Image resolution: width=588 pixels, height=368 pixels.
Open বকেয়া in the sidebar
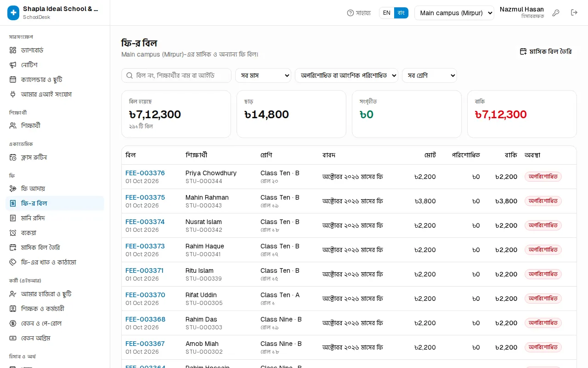[x=55, y=233]
